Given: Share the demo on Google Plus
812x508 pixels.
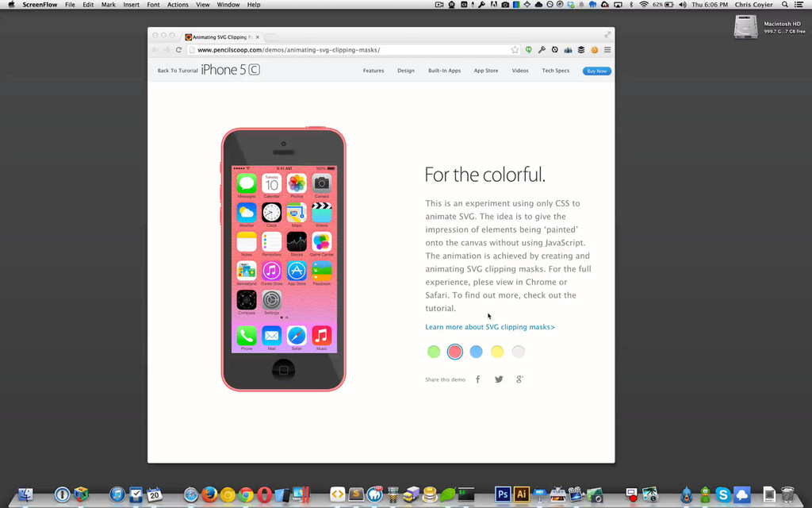Looking at the screenshot, I should [x=519, y=379].
